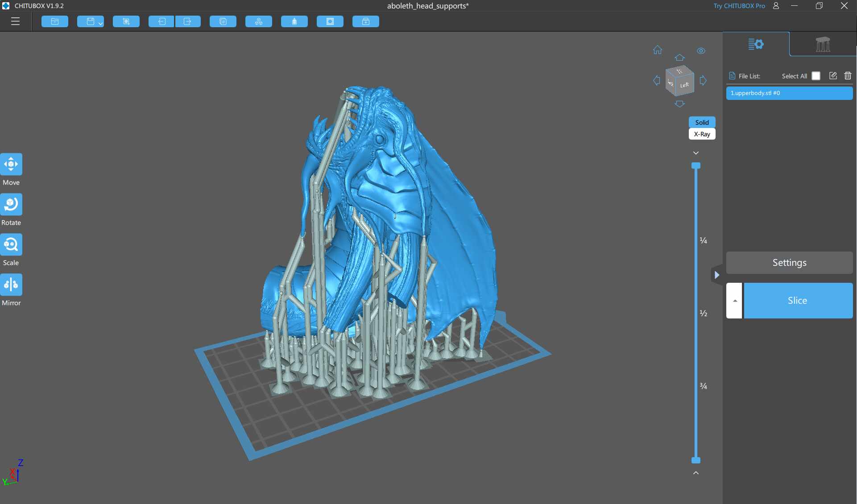Select the Rotate tool
Screen dimensions: 857x504
click(x=11, y=204)
